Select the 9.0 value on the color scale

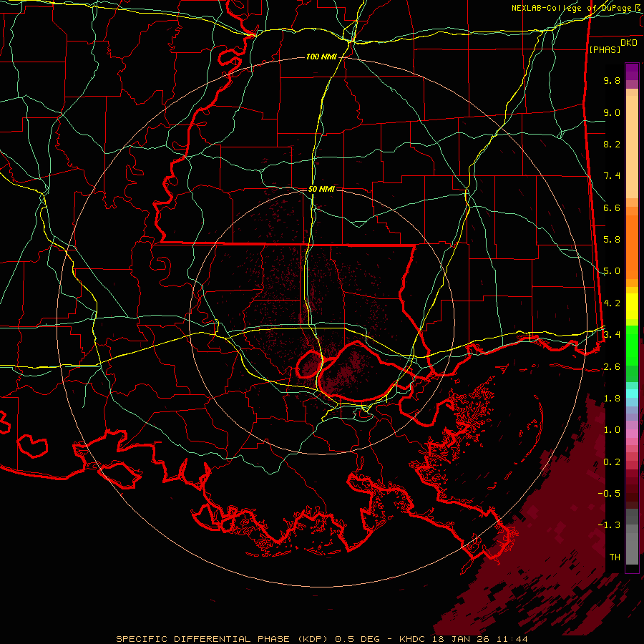(x=612, y=112)
